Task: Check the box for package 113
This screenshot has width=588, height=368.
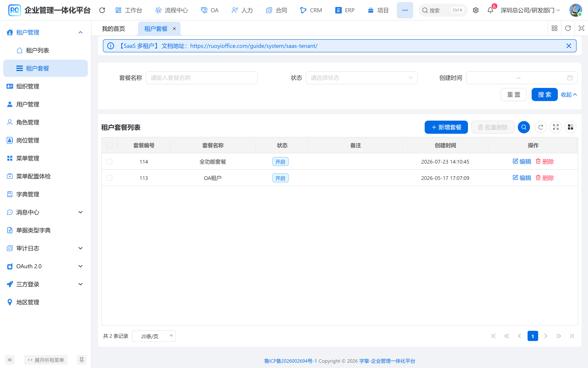Action: point(109,178)
